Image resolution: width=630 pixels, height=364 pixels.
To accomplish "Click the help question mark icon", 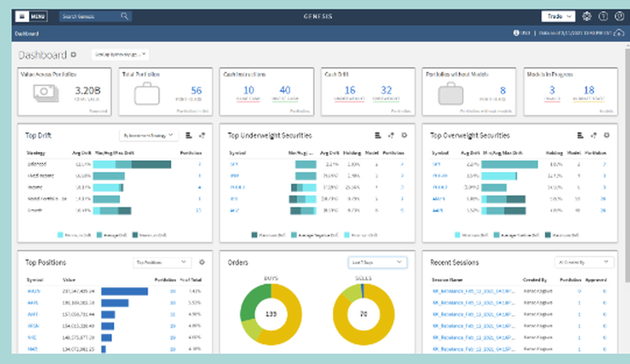I will point(603,16).
